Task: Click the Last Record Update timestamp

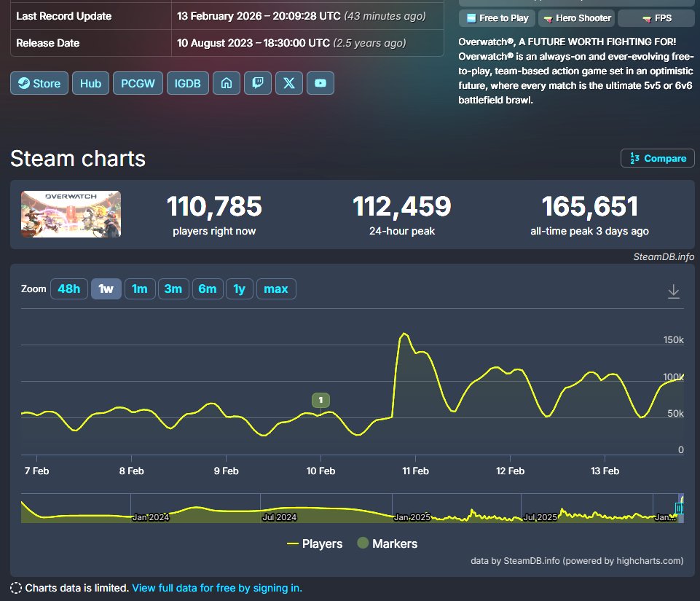Action: [302, 16]
